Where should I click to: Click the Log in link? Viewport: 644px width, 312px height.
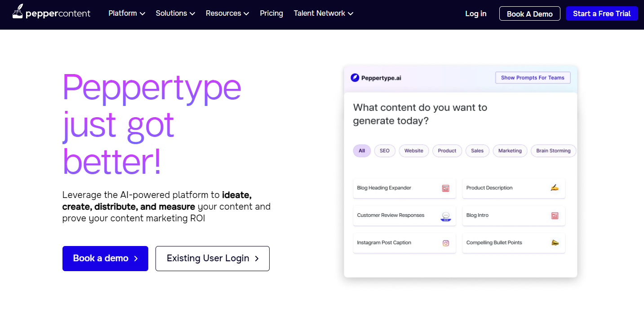tap(476, 13)
